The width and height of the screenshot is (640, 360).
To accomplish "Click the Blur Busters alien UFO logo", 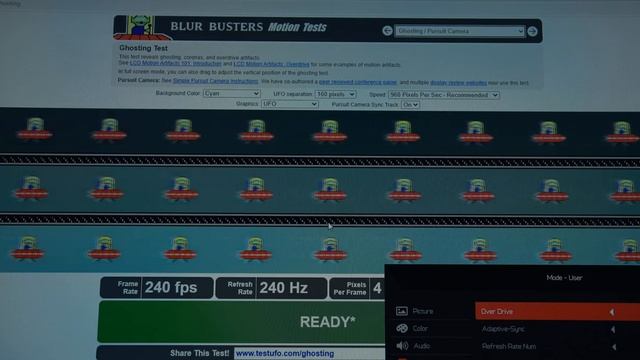I will [x=141, y=27].
